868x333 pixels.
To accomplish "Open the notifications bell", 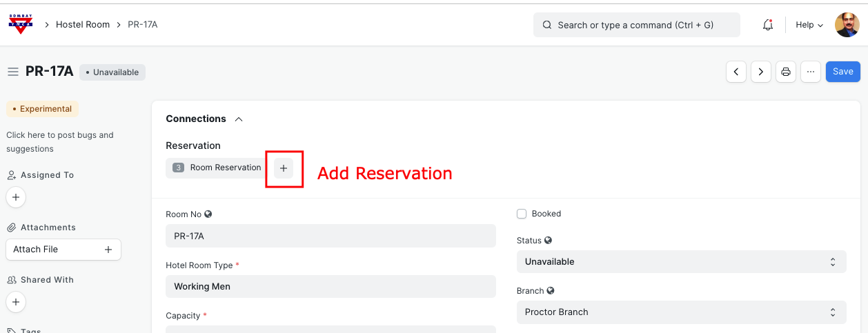I will [767, 25].
